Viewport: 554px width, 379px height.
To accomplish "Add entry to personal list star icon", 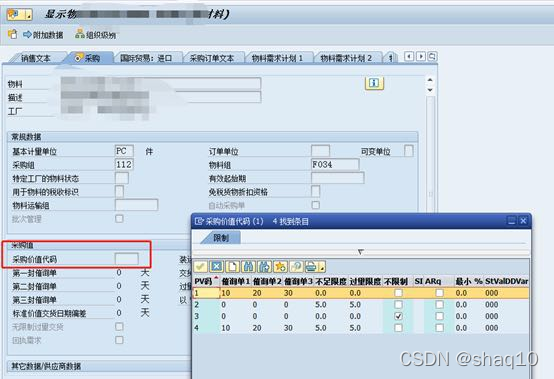I will pos(280,266).
